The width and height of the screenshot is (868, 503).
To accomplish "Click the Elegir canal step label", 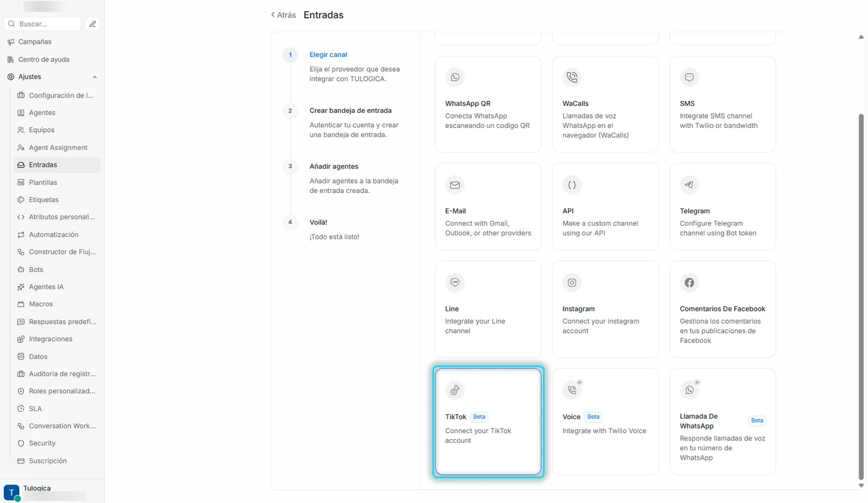I will [329, 55].
